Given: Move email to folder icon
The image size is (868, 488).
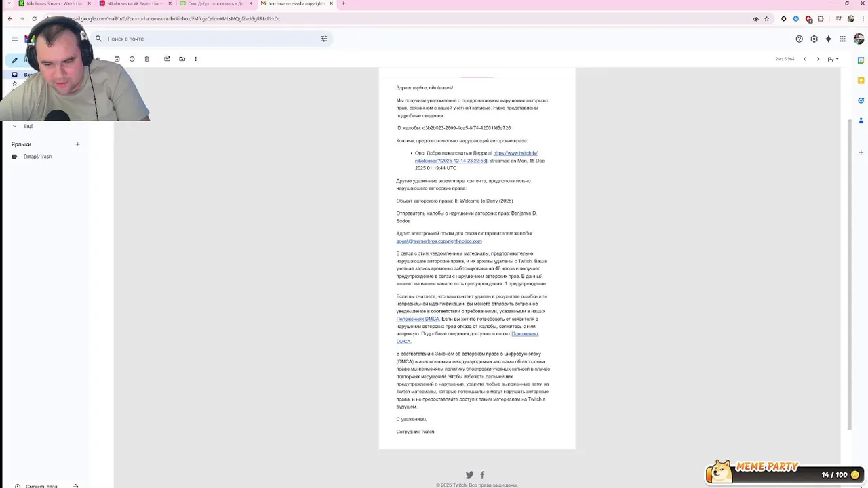Looking at the screenshot, I should click(182, 59).
